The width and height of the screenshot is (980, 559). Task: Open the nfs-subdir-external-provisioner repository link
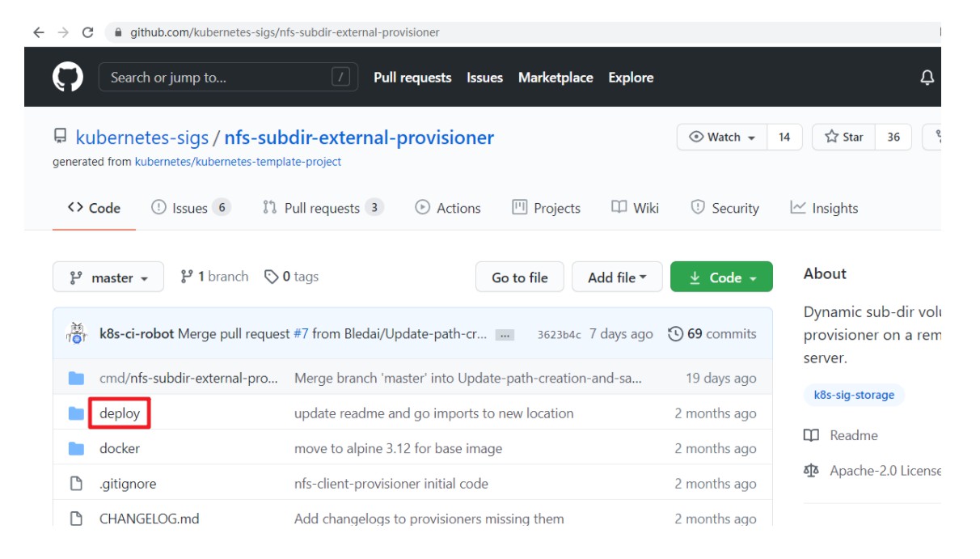tap(359, 138)
